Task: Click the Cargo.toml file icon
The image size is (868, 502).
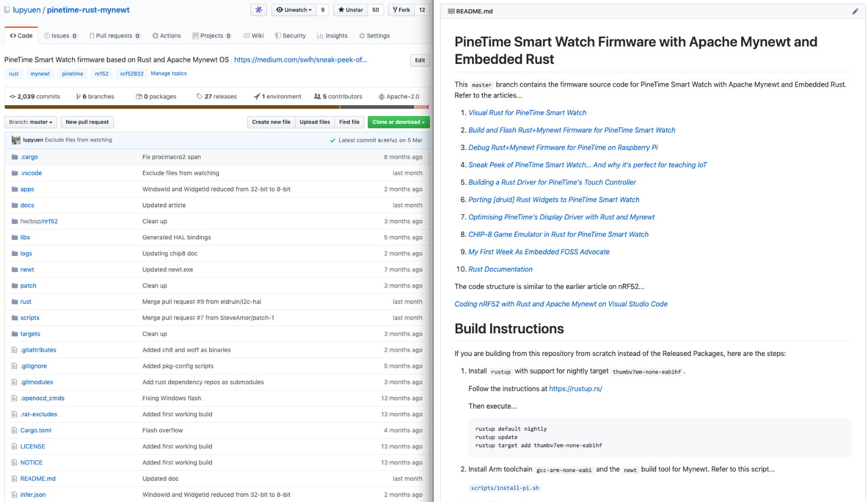Action: pyautogui.click(x=14, y=430)
